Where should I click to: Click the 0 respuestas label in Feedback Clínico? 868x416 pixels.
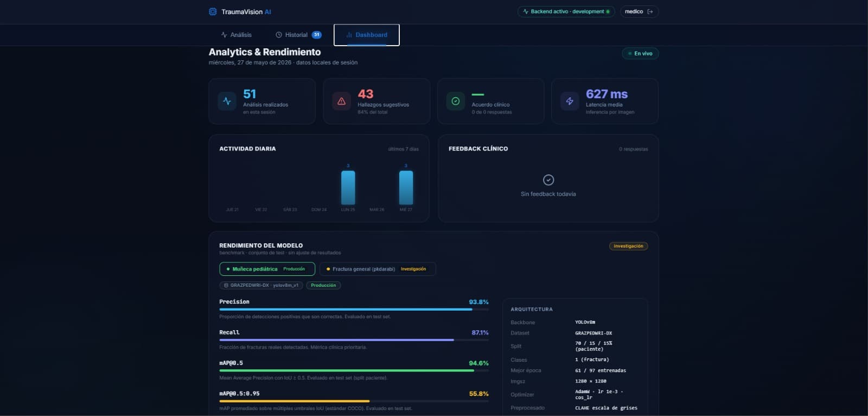[x=633, y=149]
